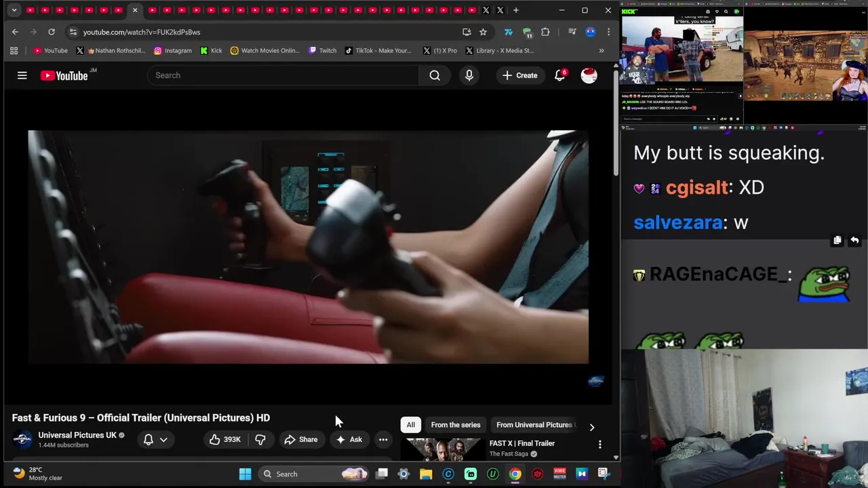Screen dimensions: 868x488
Task: Open Voicemeeter from taskbar
Action: point(560,474)
